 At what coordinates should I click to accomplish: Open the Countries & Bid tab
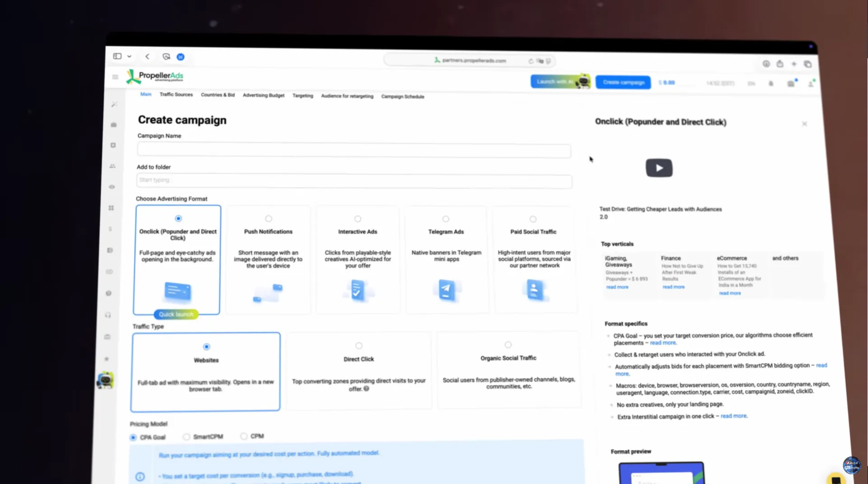tap(218, 95)
